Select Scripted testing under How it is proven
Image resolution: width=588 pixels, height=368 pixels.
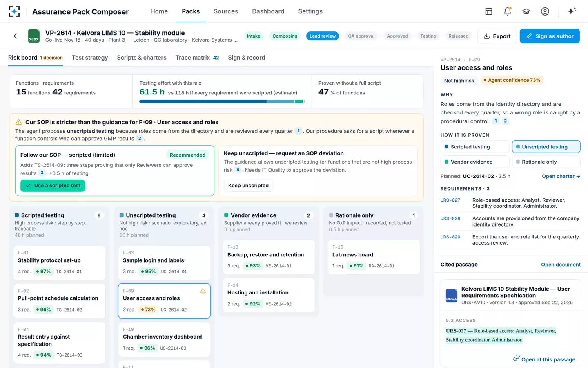tap(475, 147)
